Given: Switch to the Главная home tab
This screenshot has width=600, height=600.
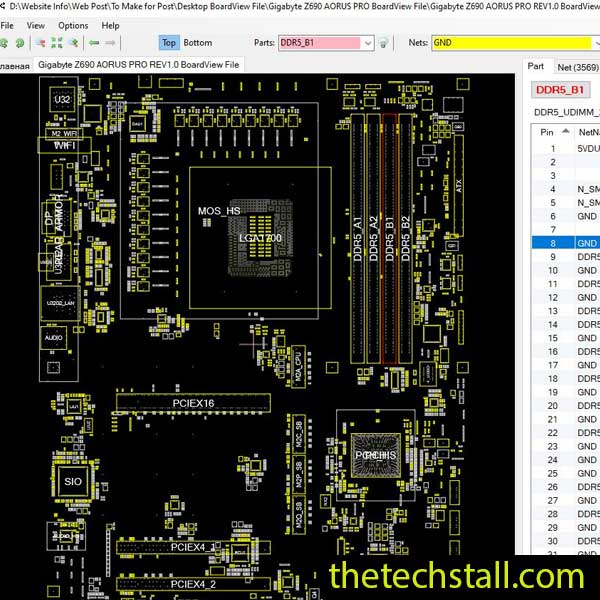Looking at the screenshot, I should click(15, 66).
